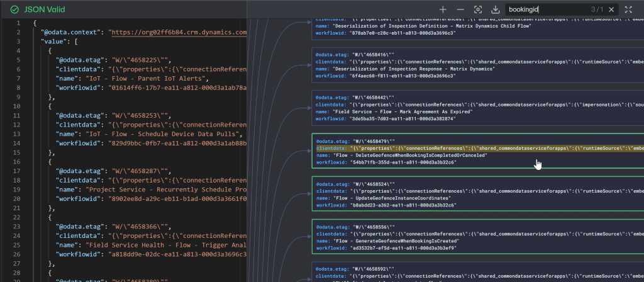Click line number 3 in the gutter
This screenshot has width=644, height=282.
18,41
